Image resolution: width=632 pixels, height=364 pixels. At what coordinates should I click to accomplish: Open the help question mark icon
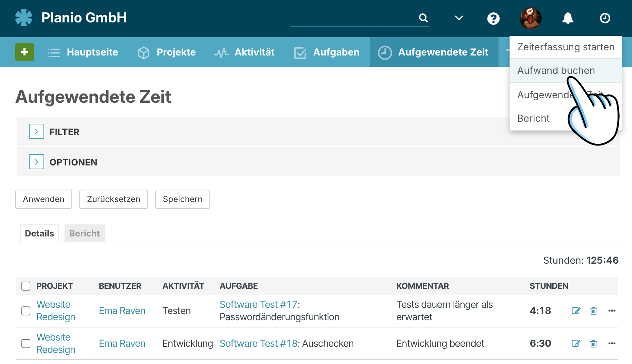click(x=493, y=18)
